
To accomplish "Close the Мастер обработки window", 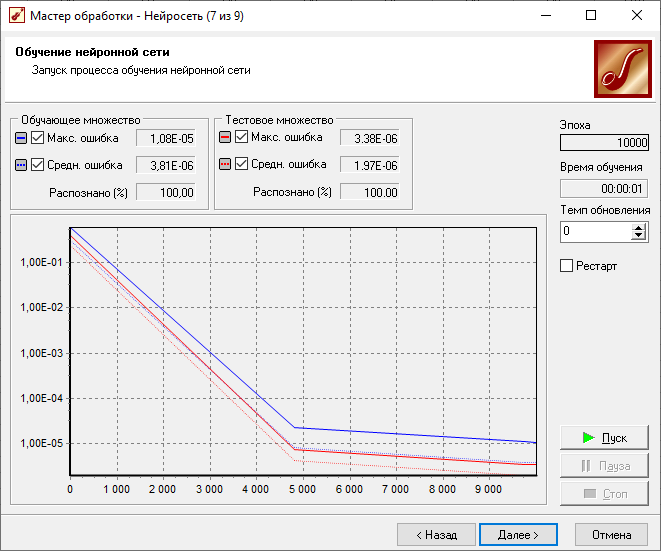I will pos(637,16).
